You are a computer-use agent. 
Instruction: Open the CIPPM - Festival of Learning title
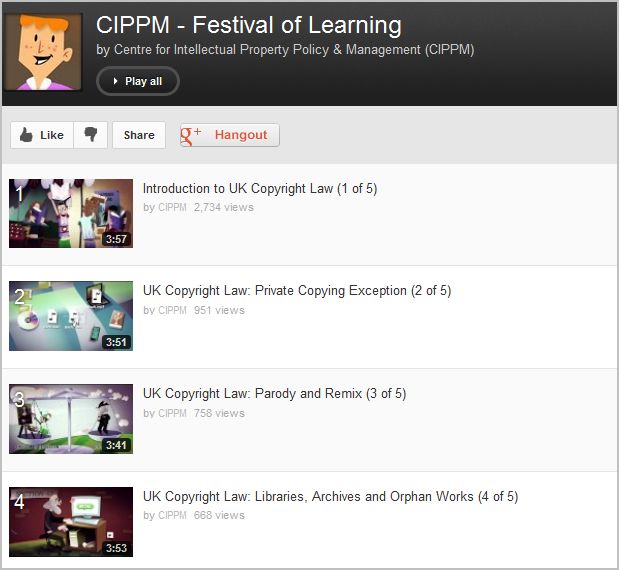tap(249, 25)
